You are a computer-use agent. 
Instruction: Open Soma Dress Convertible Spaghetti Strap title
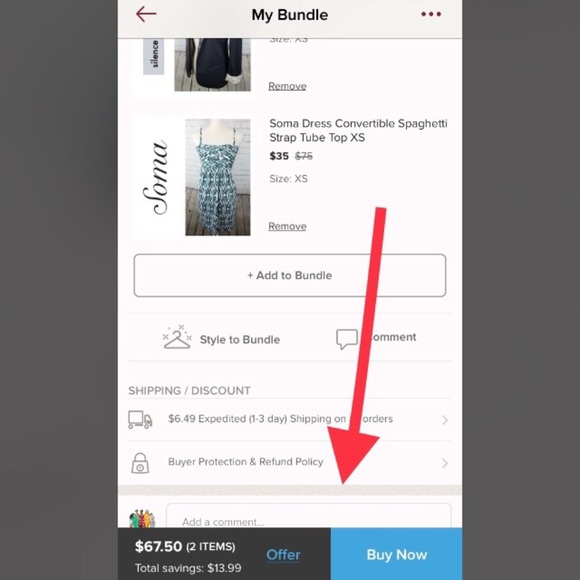click(358, 130)
